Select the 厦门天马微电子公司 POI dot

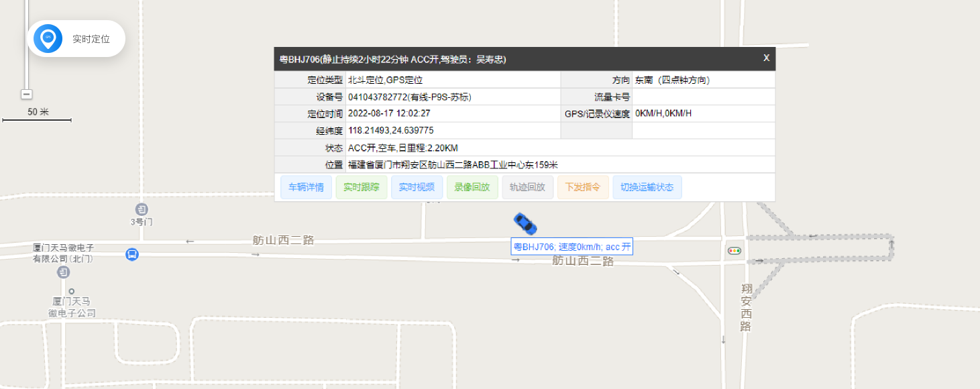coord(72,291)
